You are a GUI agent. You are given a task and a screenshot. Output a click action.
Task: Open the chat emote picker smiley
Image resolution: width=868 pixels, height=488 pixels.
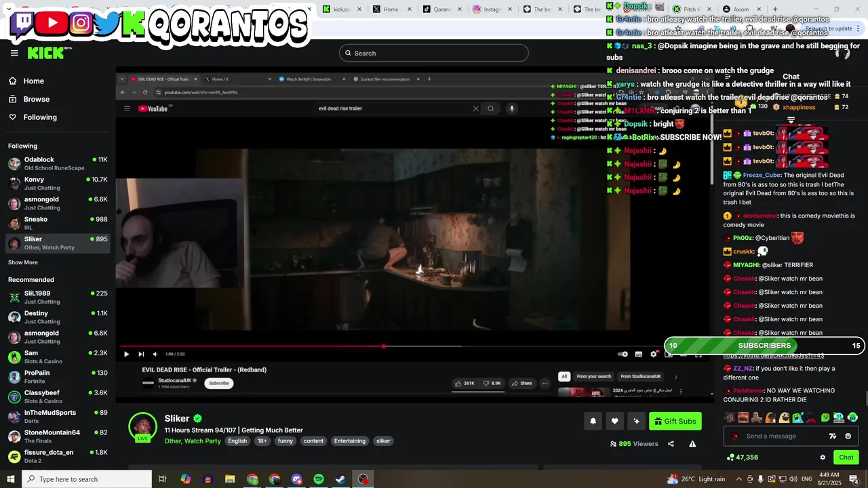click(x=848, y=436)
